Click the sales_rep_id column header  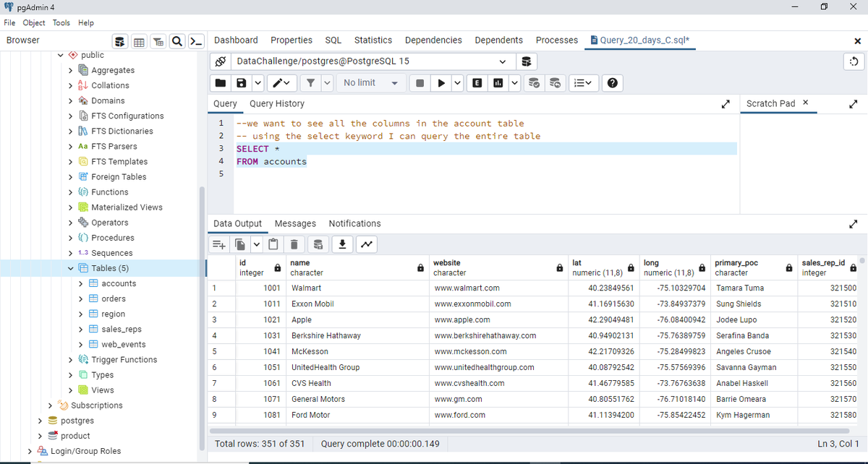click(x=829, y=267)
